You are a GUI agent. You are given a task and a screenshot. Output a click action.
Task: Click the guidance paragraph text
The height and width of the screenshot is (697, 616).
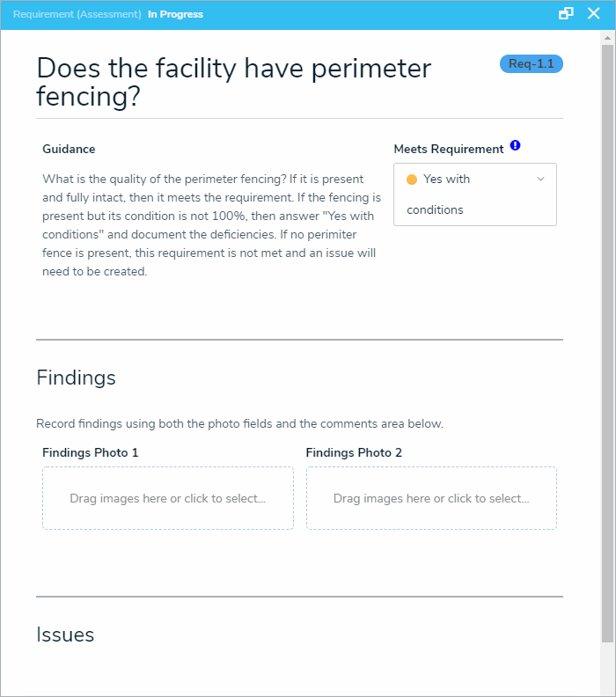click(x=211, y=225)
